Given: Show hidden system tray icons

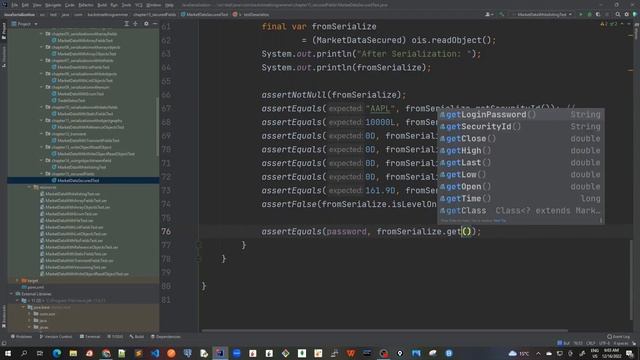Looking at the screenshot, I should tap(538, 353).
